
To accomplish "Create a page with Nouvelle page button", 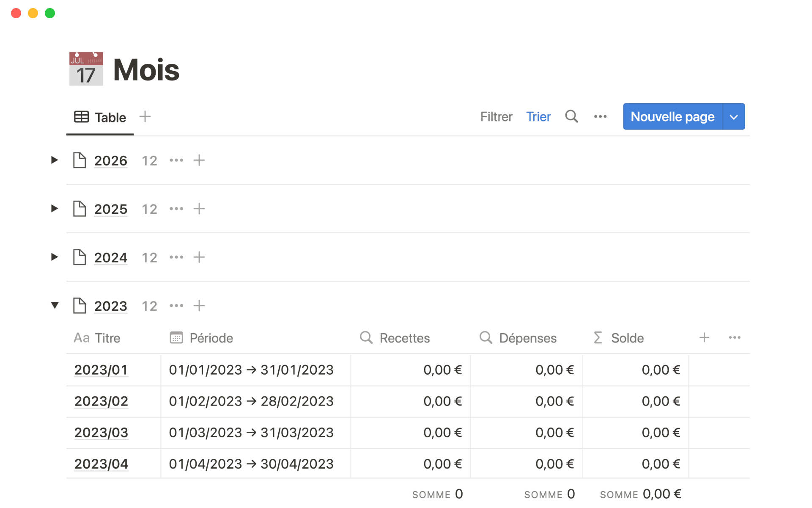I will point(672,117).
